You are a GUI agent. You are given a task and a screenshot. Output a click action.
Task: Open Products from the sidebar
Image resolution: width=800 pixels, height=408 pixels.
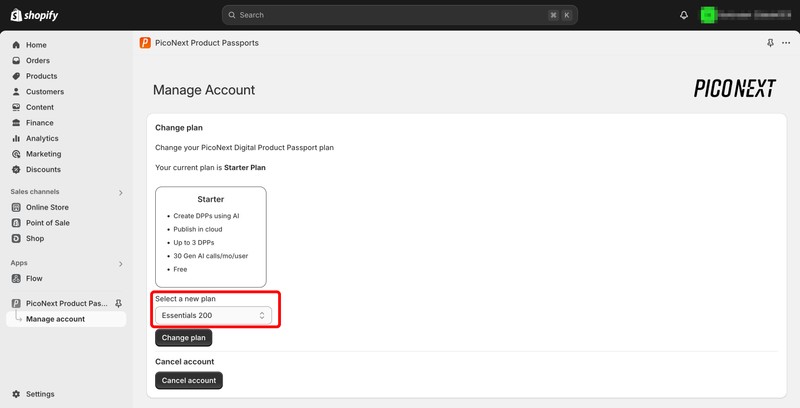[x=41, y=76]
